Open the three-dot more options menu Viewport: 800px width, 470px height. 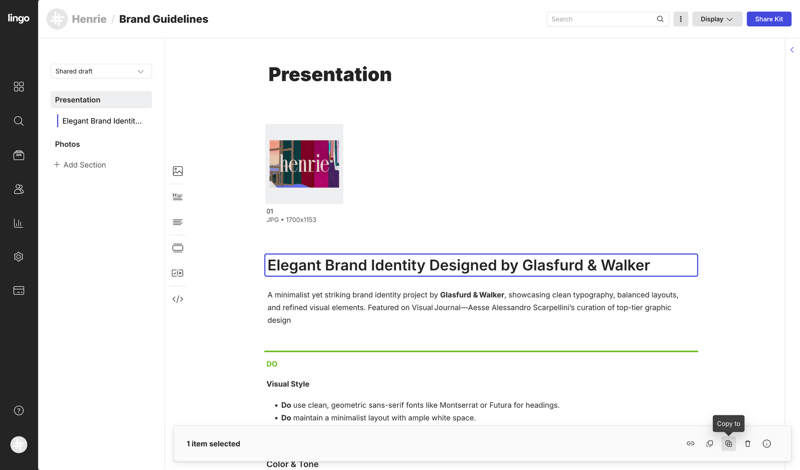click(681, 19)
